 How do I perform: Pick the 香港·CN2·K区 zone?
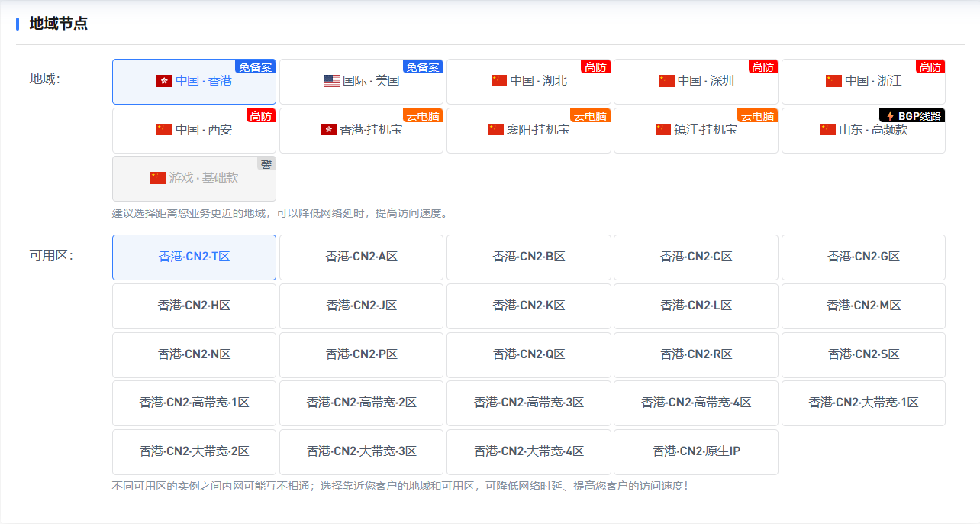point(528,306)
